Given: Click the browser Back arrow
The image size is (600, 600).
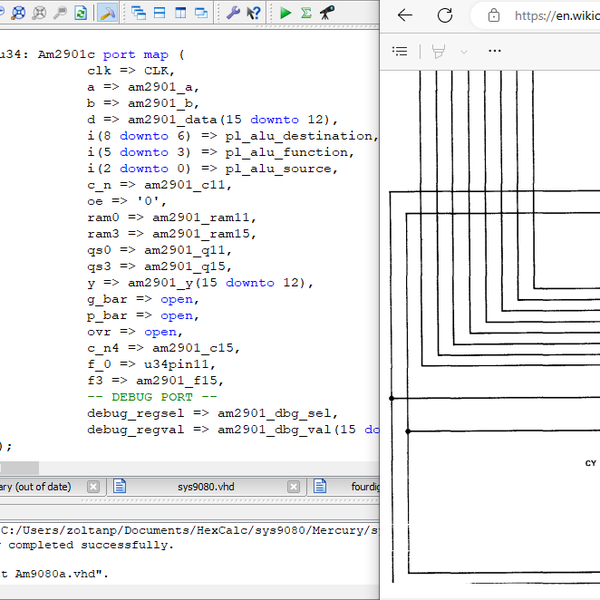Looking at the screenshot, I should pos(405,15).
